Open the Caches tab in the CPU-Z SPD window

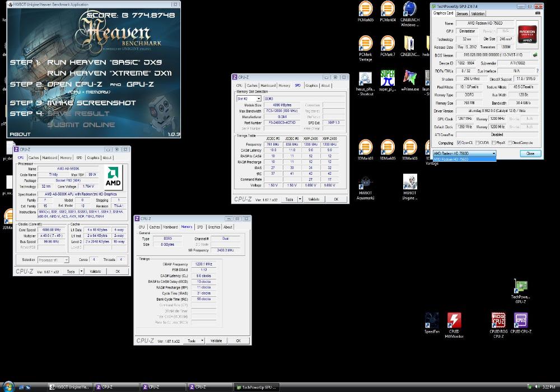252,86
